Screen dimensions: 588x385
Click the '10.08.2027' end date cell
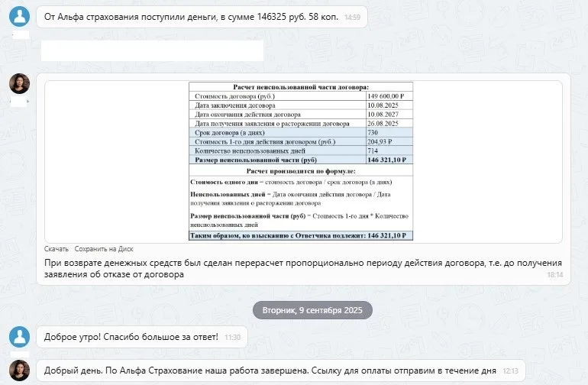pyautogui.click(x=389, y=115)
